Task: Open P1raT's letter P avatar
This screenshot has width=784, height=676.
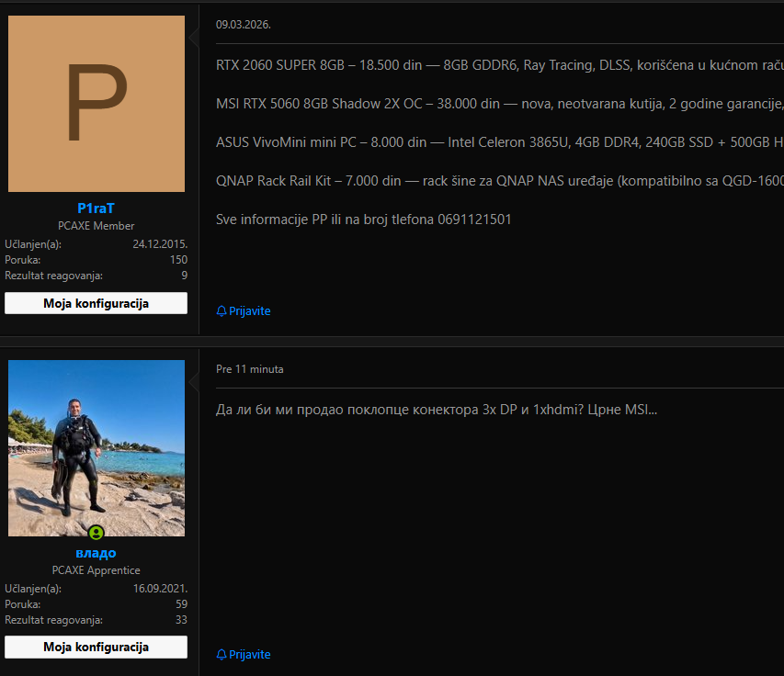Action: (x=97, y=104)
